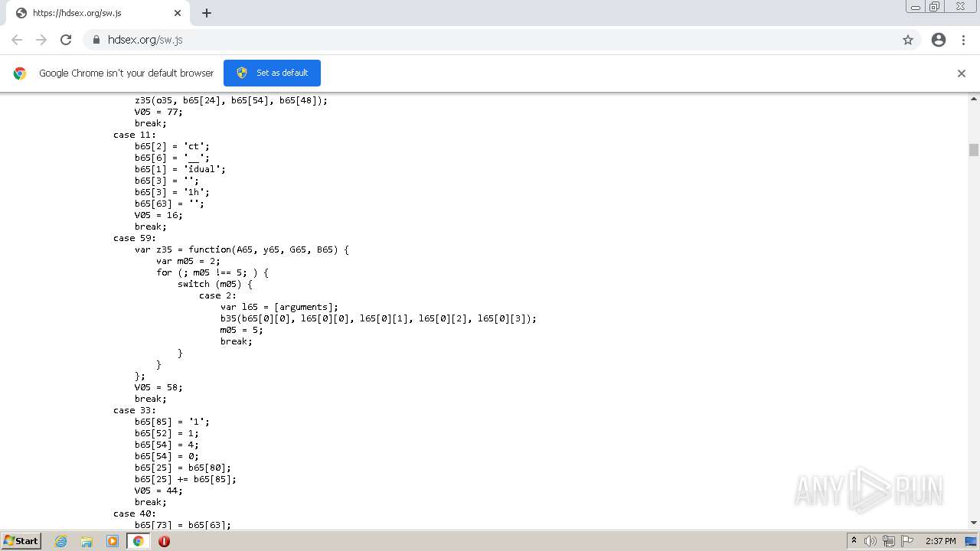
Task: Click the Chrome taskbar button
Action: click(139, 541)
